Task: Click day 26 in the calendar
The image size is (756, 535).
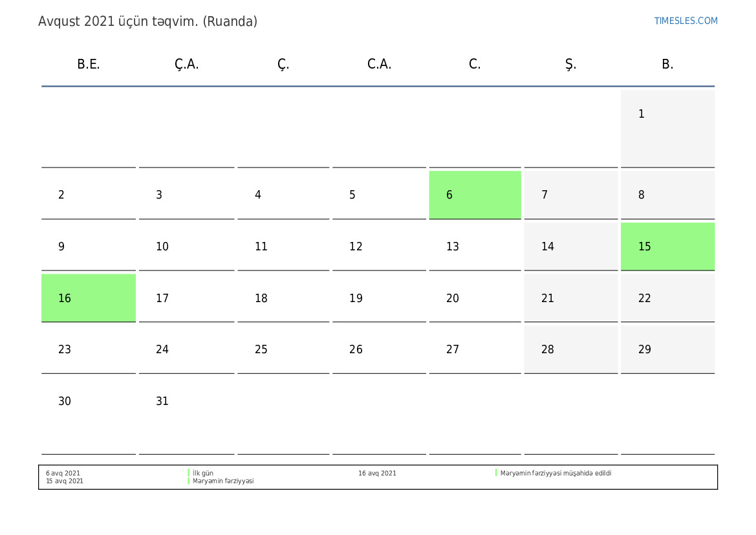Action: [380, 349]
